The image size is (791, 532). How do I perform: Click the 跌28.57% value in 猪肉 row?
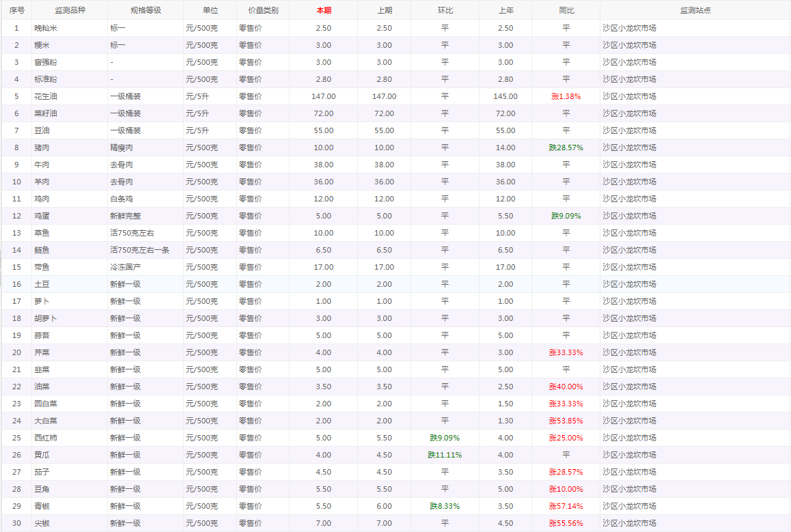coord(566,148)
